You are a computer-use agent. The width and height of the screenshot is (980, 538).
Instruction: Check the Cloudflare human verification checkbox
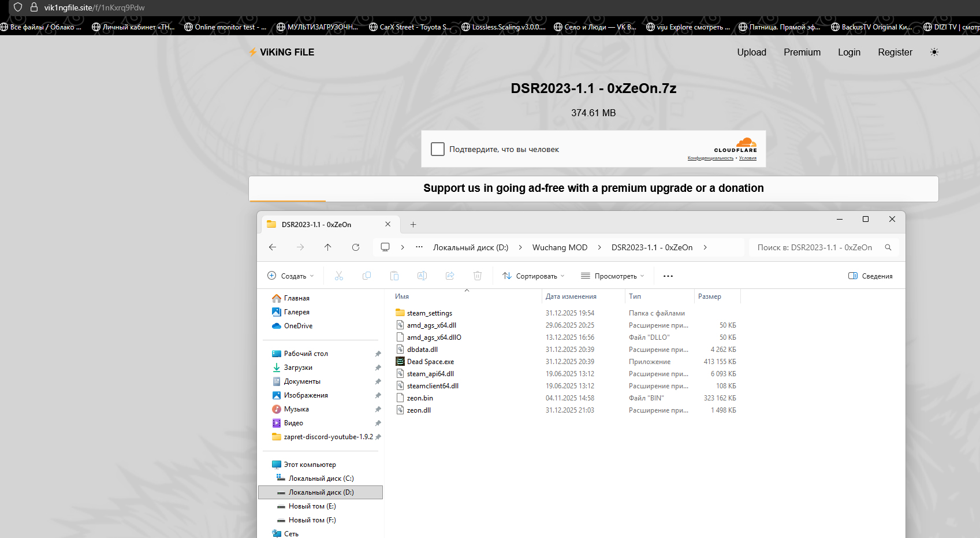tap(438, 149)
